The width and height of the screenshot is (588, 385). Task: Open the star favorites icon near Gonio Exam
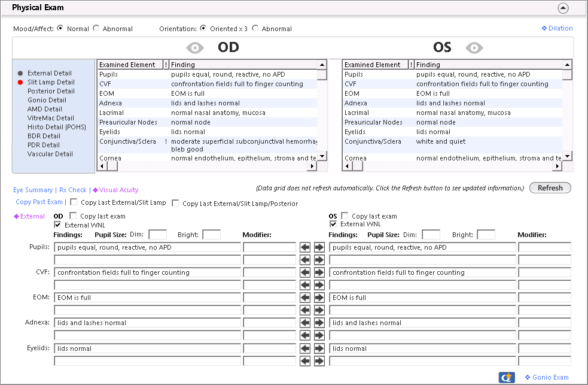(x=507, y=377)
